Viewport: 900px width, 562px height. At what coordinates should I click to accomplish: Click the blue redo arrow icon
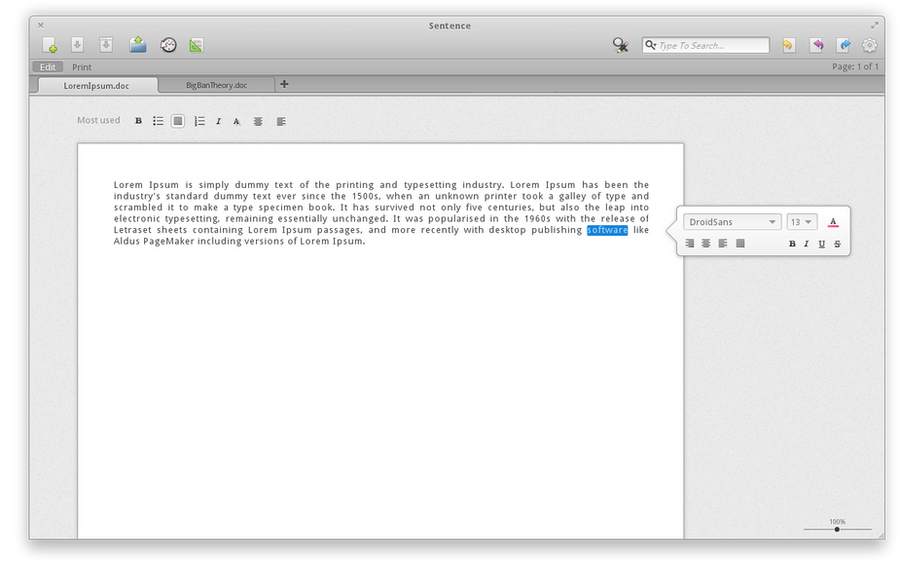(844, 45)
